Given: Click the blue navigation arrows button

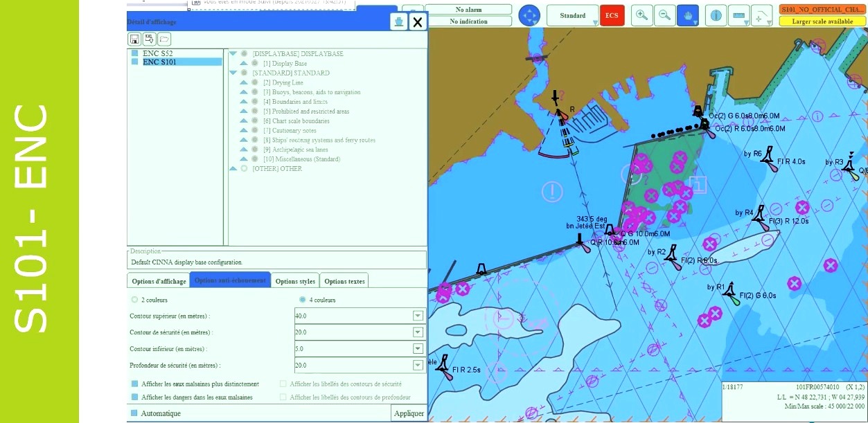Looking at the screenshot, I should point(529,15).
